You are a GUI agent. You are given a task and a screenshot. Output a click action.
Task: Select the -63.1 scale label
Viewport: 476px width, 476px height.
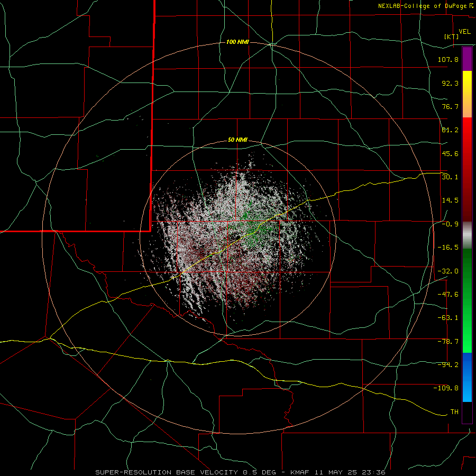tap(448, 318)
